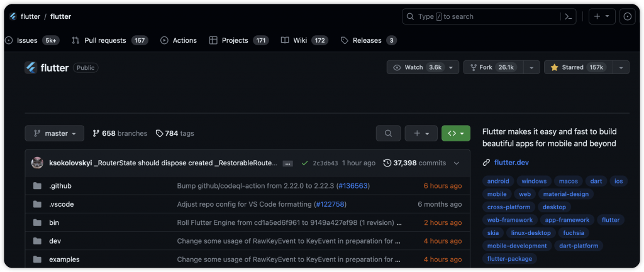Viewport: 644px width, 272px height.
Task: Open the bin folder icon
Action: tap(37, 223)
